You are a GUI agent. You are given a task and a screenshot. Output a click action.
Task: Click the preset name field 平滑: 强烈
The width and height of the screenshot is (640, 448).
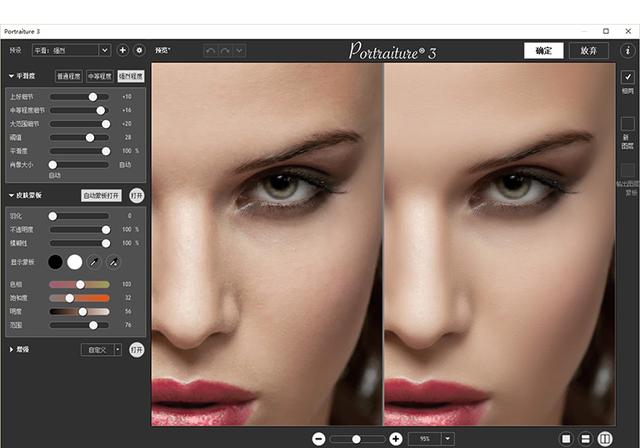tap(65, 50)
